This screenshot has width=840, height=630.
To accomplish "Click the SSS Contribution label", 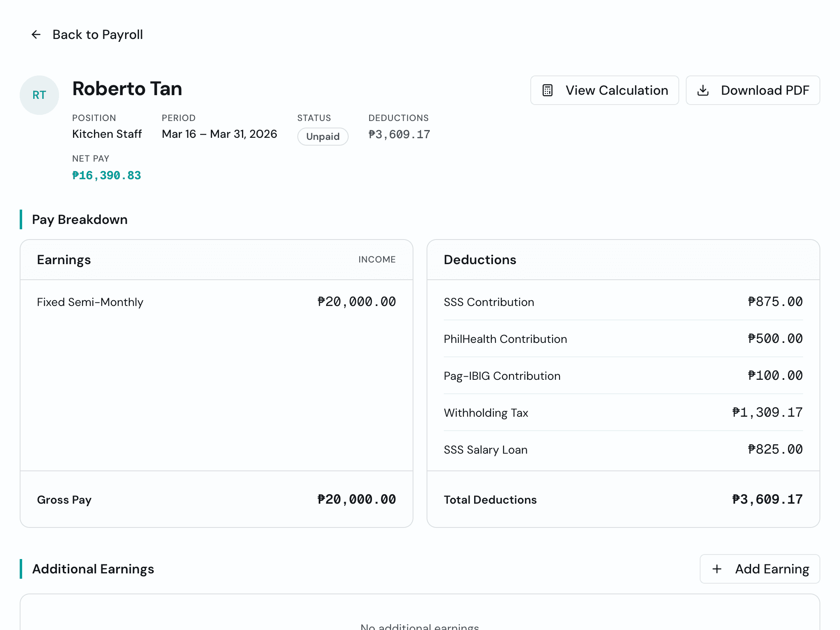I will (489, 302).
